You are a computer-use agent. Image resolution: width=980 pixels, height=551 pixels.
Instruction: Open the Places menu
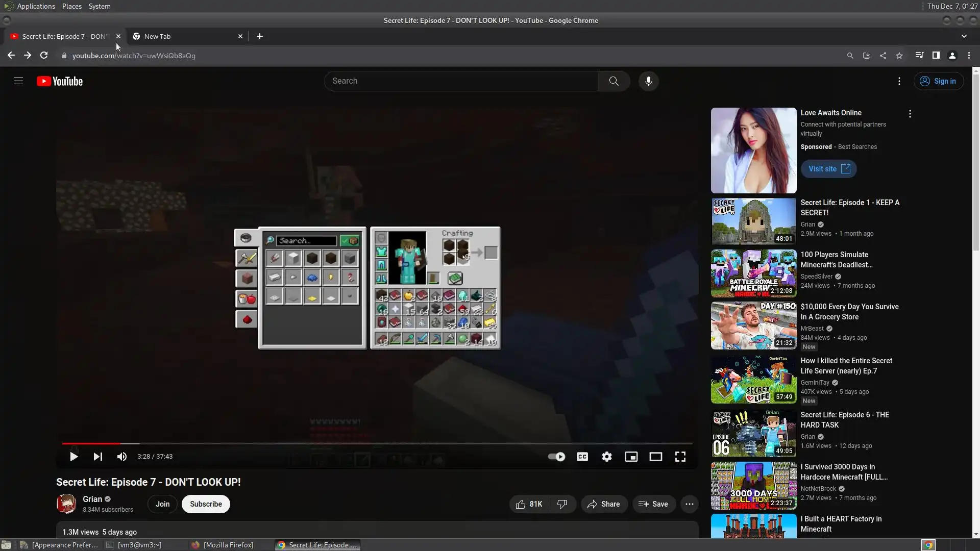(71, 6)
